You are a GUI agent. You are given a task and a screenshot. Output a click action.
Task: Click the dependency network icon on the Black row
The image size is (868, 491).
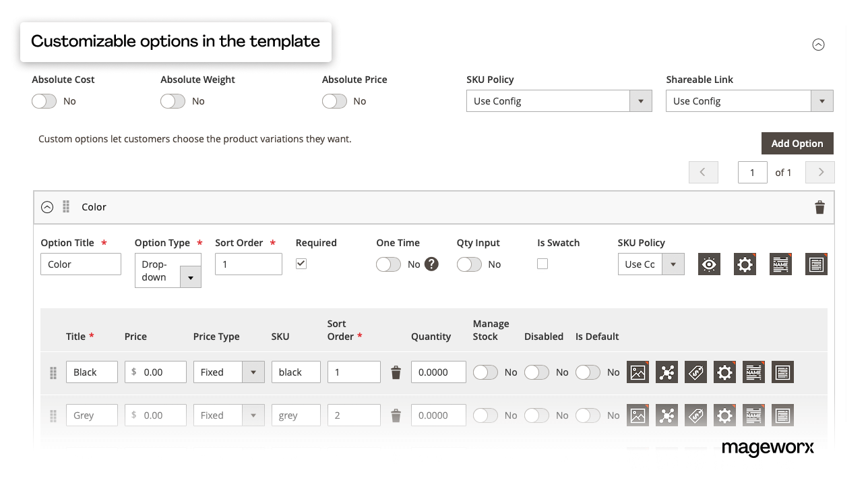tap(666, 372)
